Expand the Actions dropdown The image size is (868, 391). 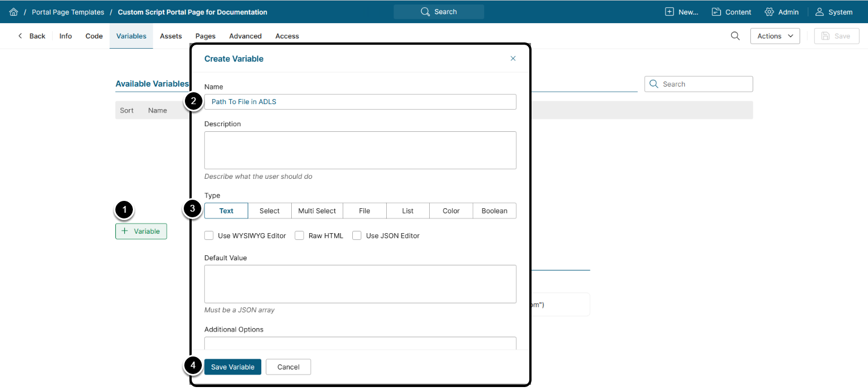(775, 36)
